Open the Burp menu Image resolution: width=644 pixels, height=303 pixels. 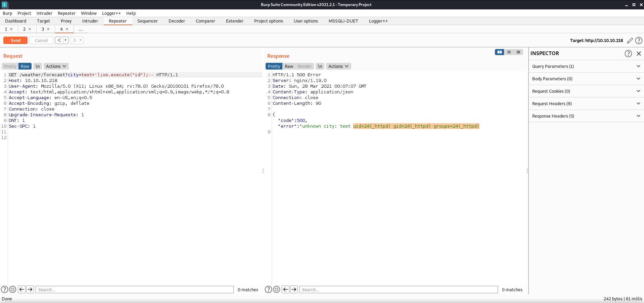(x=7, y=13)
